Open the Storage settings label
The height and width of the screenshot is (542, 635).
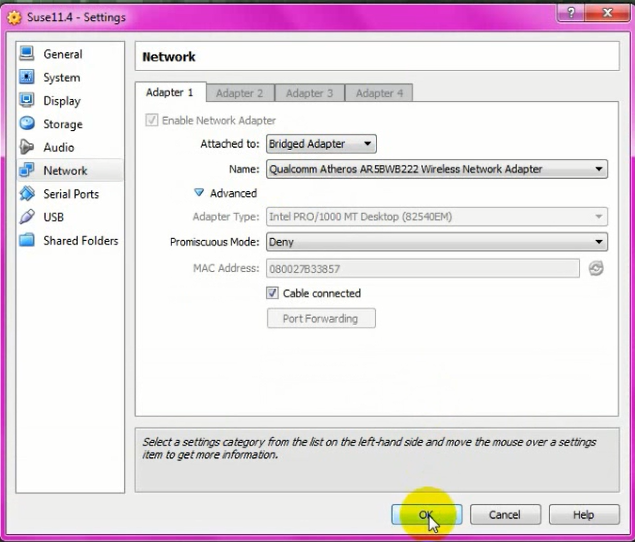tap(63, 124)
